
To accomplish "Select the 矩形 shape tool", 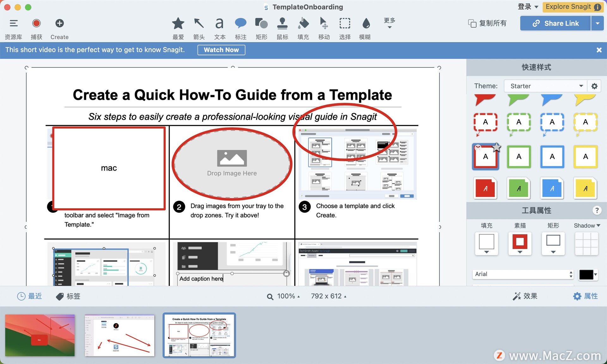I will 261,23.
